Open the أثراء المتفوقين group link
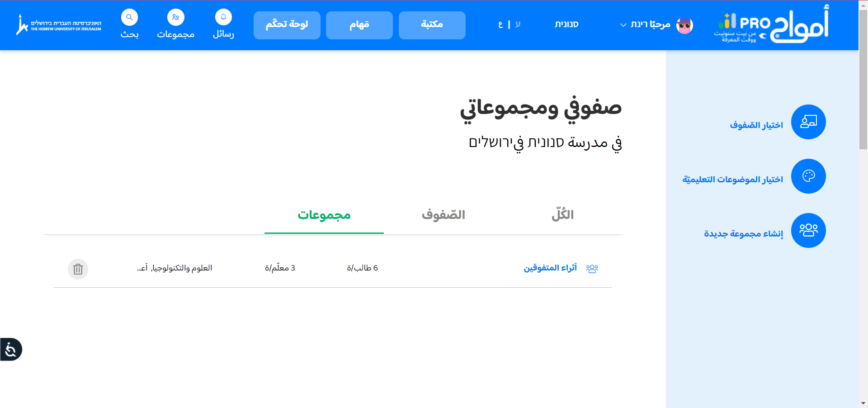868x408 pixels. [550, 268]
